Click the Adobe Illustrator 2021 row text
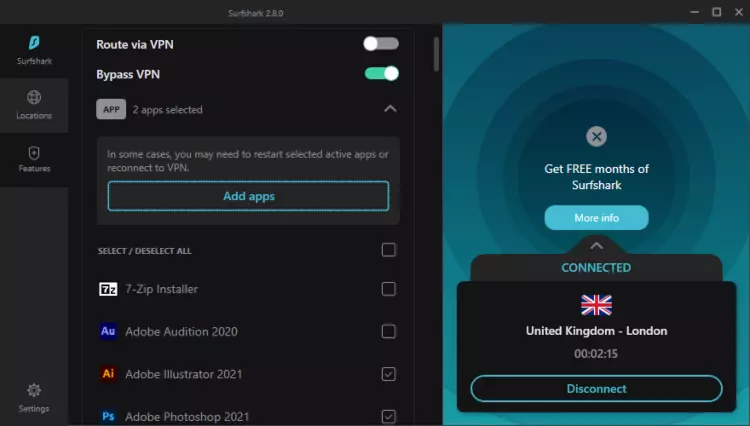This screenshot has width=750, height=426. 184,374
